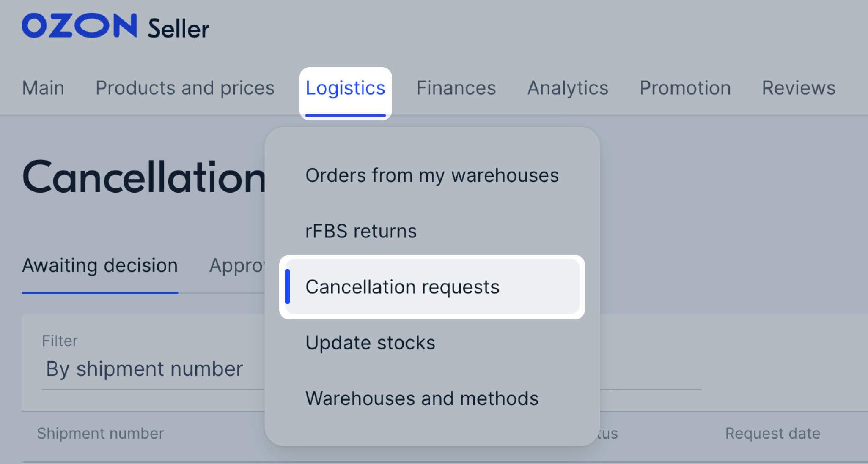Navigate to the Reviews section
This screenshot has height=464, width=868.
(x=799, y=88)
